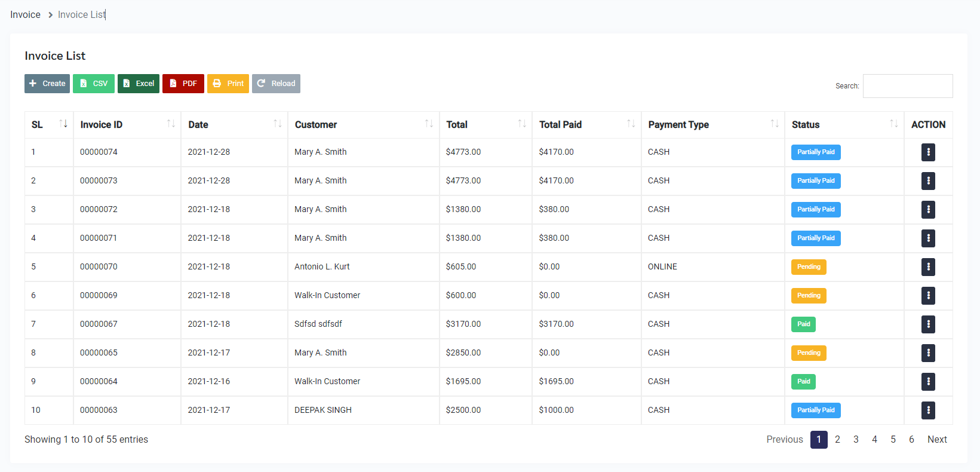Go to page 3 of invoices
This screenshot has height=472, width=980.
click(x=856, y=440)
